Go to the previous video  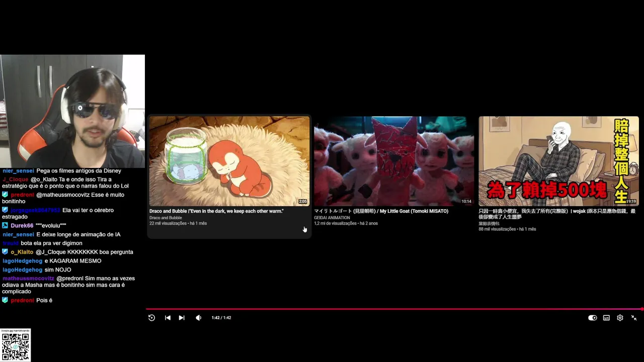(168, 318)
